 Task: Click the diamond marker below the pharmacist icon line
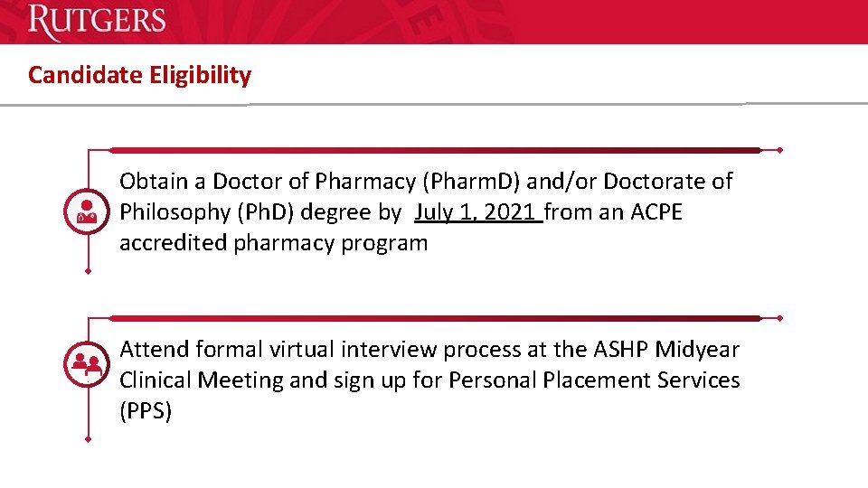click(x=88, y=271)
